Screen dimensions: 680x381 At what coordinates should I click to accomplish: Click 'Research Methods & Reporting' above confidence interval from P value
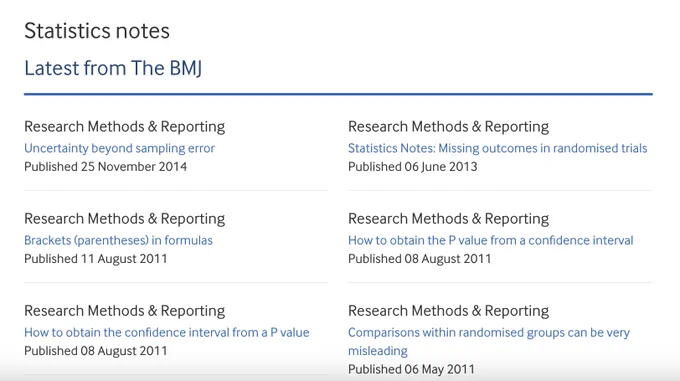pyautogui.click(x=124, y=311)
